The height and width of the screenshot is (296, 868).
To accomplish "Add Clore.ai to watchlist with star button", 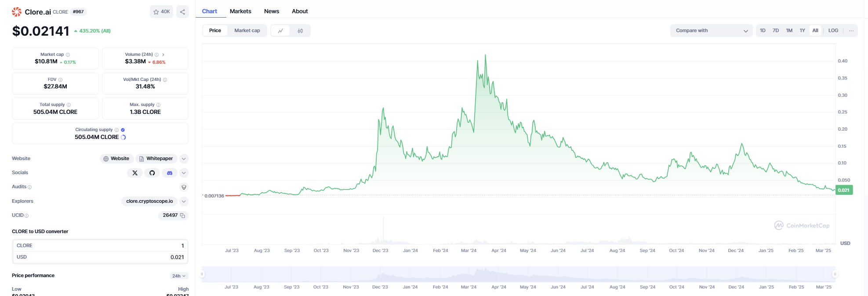I will click(161, 12).
